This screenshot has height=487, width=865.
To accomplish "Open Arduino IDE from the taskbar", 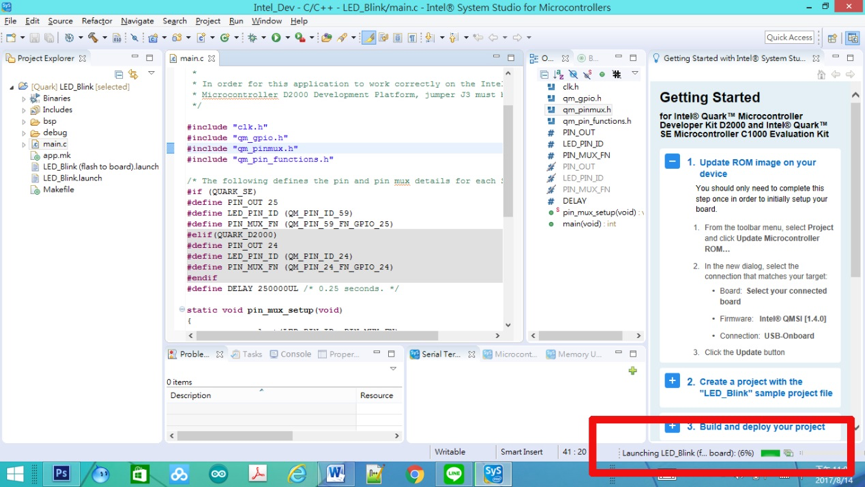I will point(218,474).
